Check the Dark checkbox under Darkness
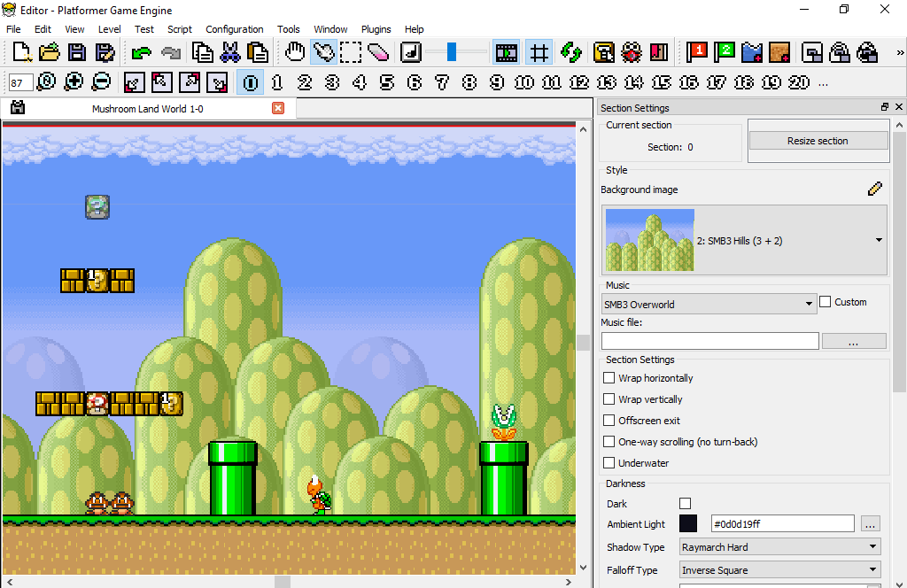The image size is (907, 588). point(685,504)
